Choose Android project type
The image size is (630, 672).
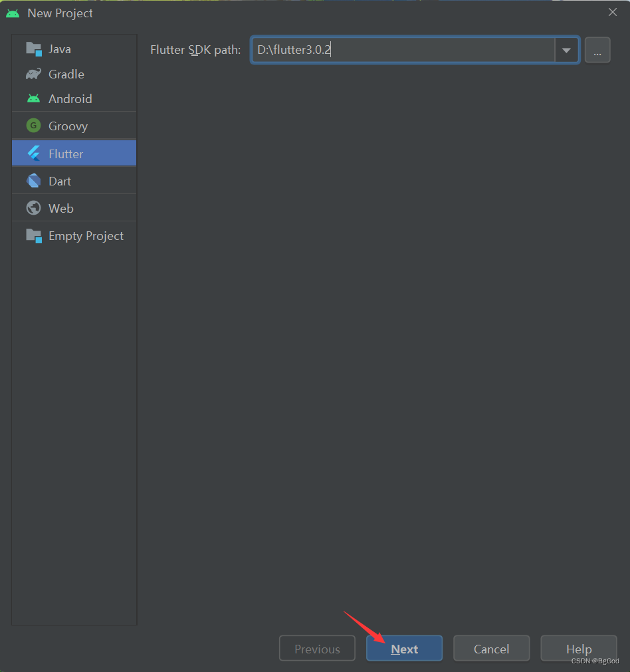pos(74,98)
